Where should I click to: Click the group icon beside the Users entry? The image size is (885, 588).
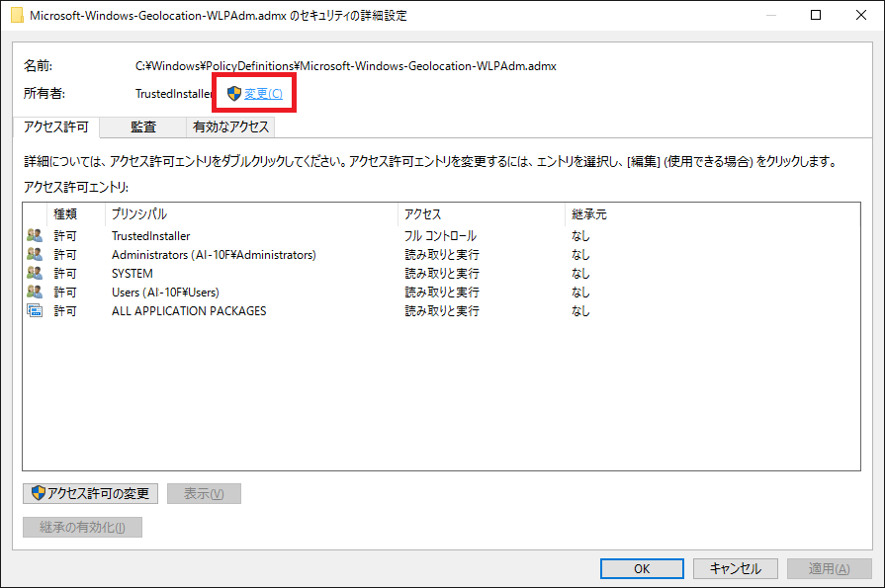click(x=35, y=293)
